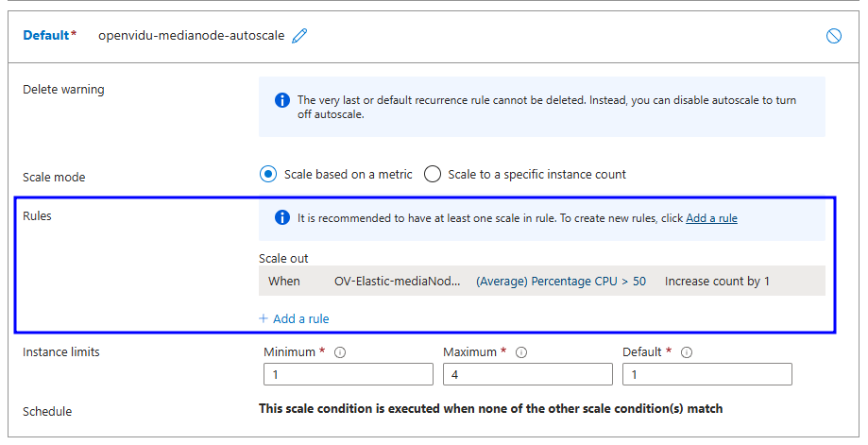Click the openvidu-medianode-autoscale condition name
Viewport: 868px width, 445px height.
coord(191,36)
